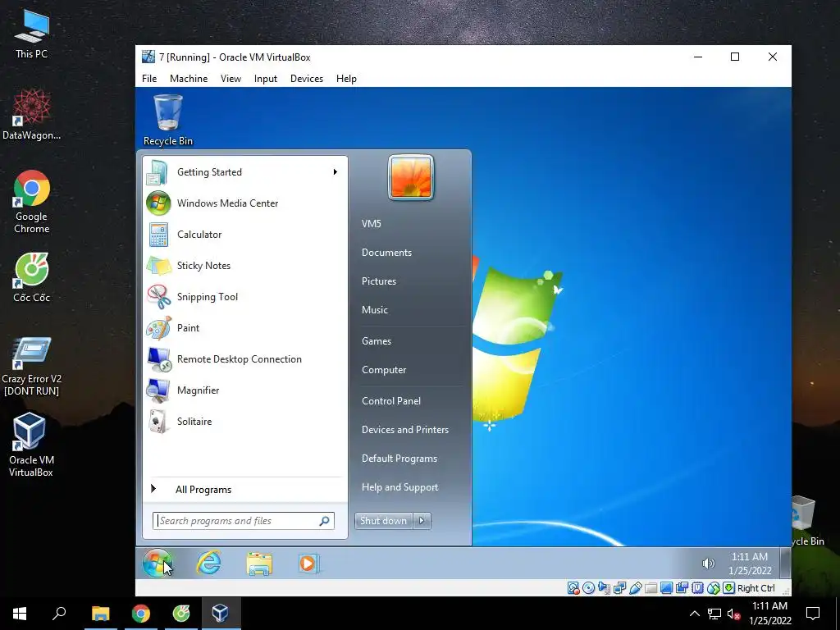
Task: Click the VirtualBox host key green arrow icon
Action: 728,588
